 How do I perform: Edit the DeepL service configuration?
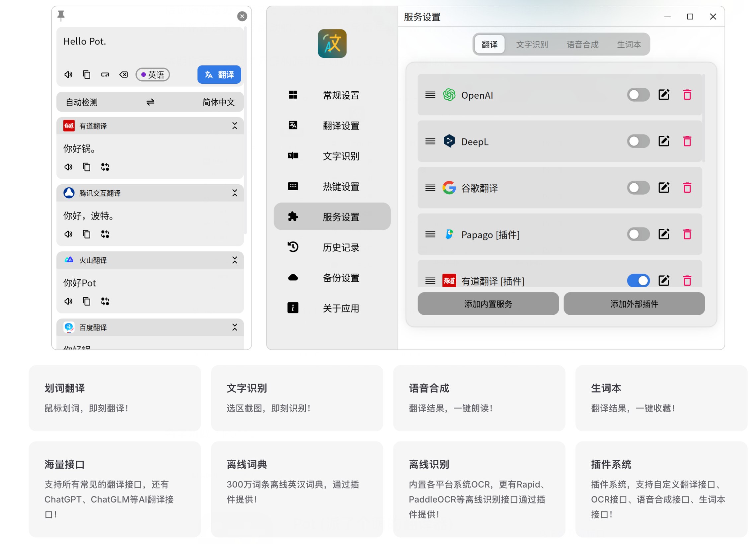[664, 141]
